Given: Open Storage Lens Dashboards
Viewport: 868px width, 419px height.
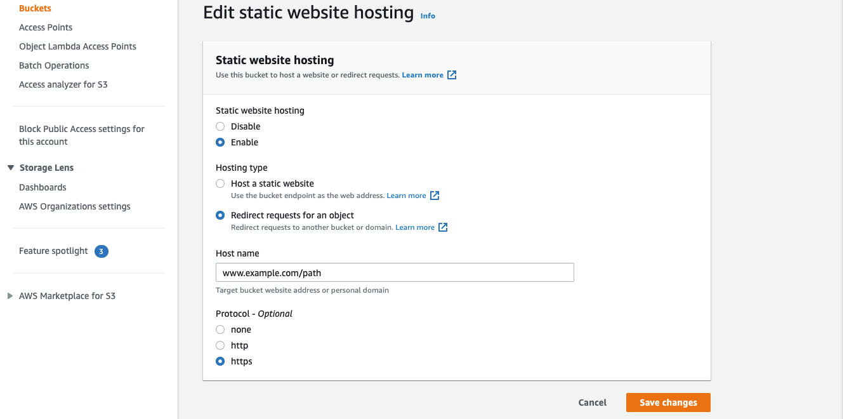Looking at the screenshot, I should [43, 187].
